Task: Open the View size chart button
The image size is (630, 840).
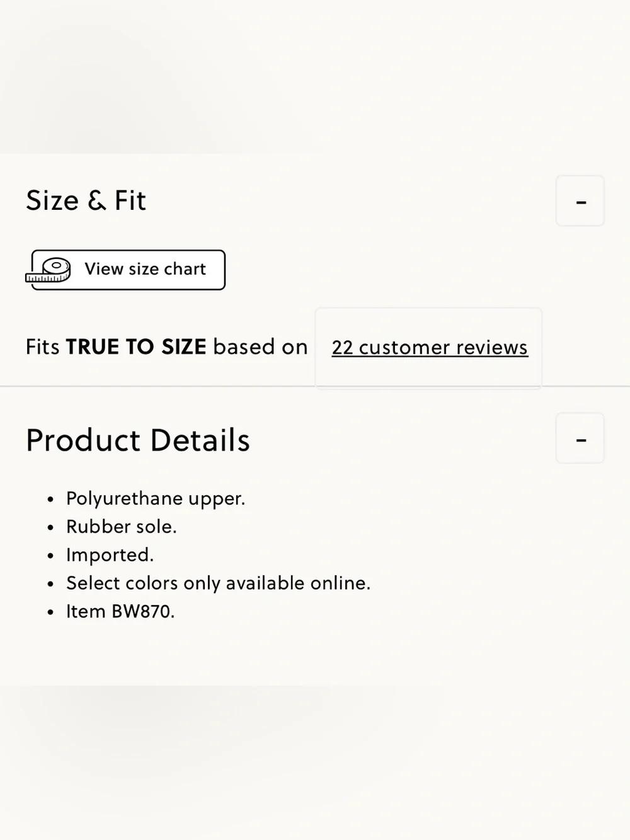Action: [126, 270]
